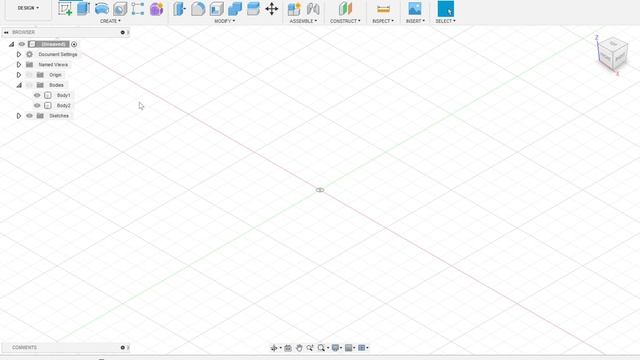Image resolution: width=640 pixels, height=360 pixels.
Task: Click the Create Sketch tool icon
Action: (x=65, y=9)
